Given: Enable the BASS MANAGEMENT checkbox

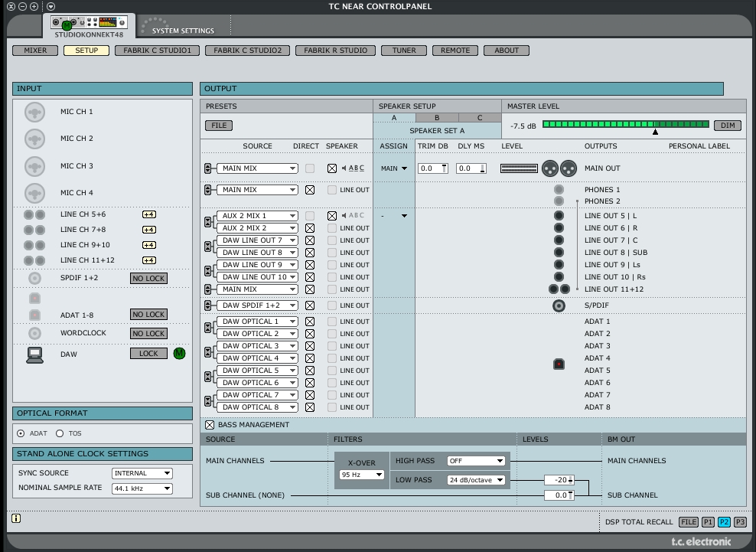Looking at the screenshot, I should pos(210,425).
